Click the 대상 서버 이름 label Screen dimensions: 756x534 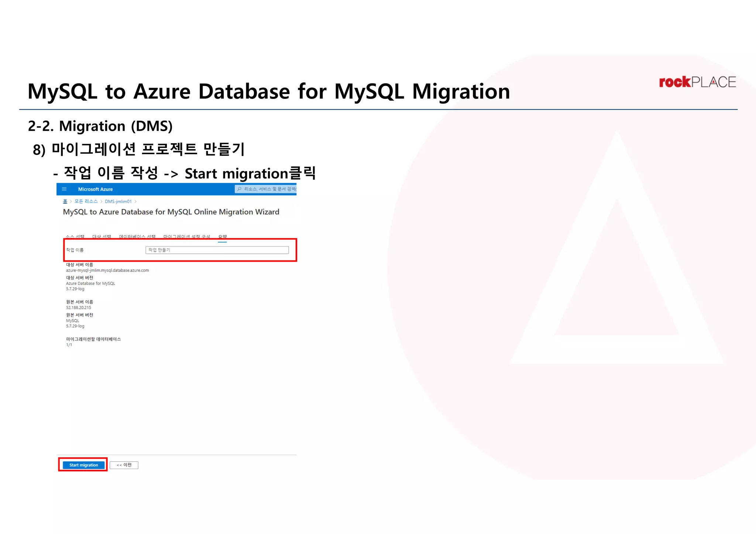click(80, 265)
